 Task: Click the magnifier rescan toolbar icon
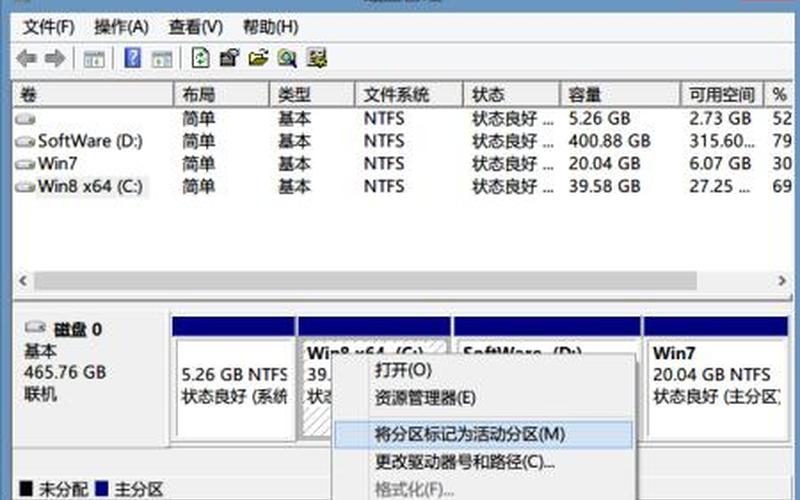pos(287,58)
